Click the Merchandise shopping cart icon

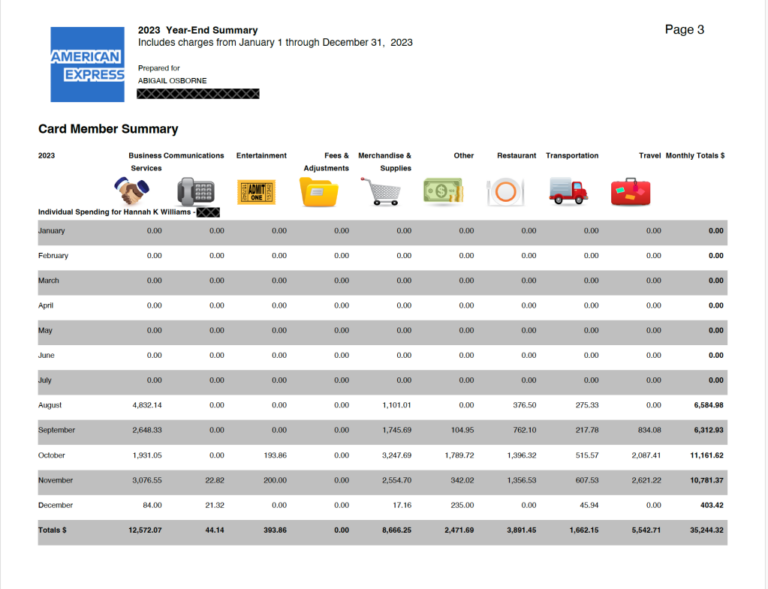[381, 190]
